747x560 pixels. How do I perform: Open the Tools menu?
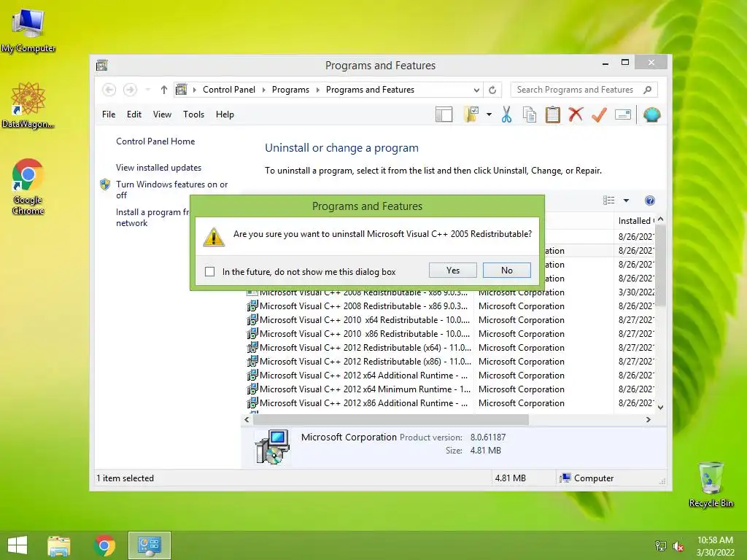pos(193,114)
